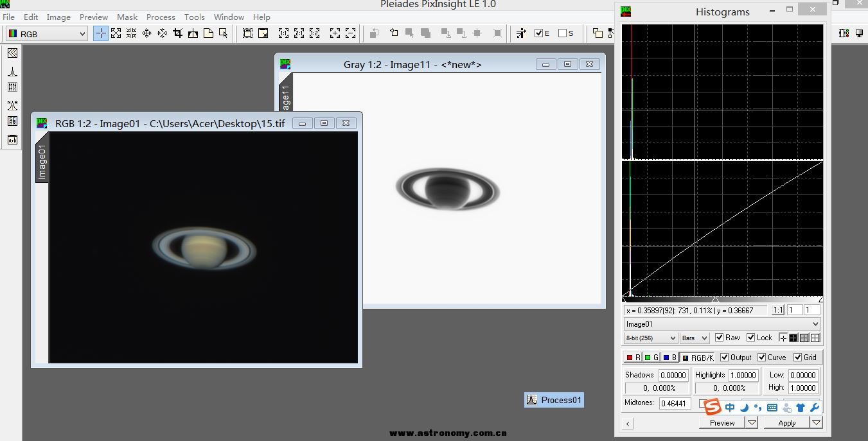Click the Shadows value input field
868x441 pixels.
click(x=673, y=375)
